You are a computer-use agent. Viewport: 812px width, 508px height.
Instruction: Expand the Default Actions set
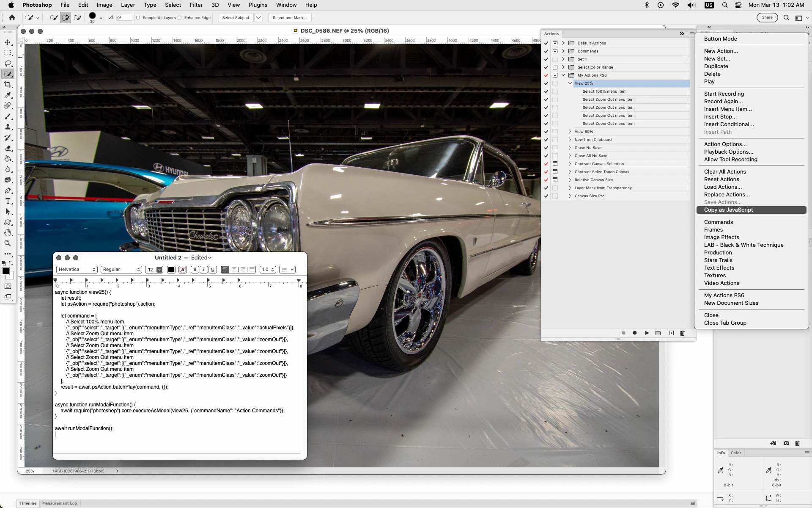coord(563,43)
